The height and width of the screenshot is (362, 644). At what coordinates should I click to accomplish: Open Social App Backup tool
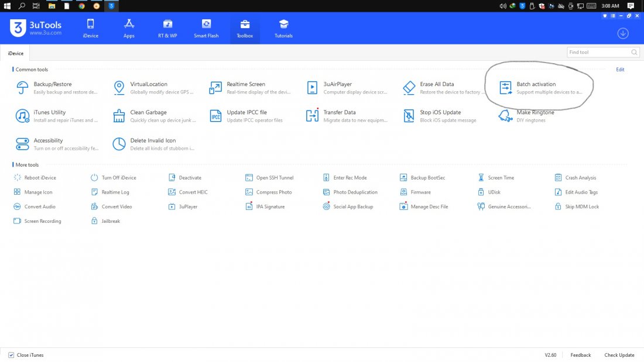[348, 206]
